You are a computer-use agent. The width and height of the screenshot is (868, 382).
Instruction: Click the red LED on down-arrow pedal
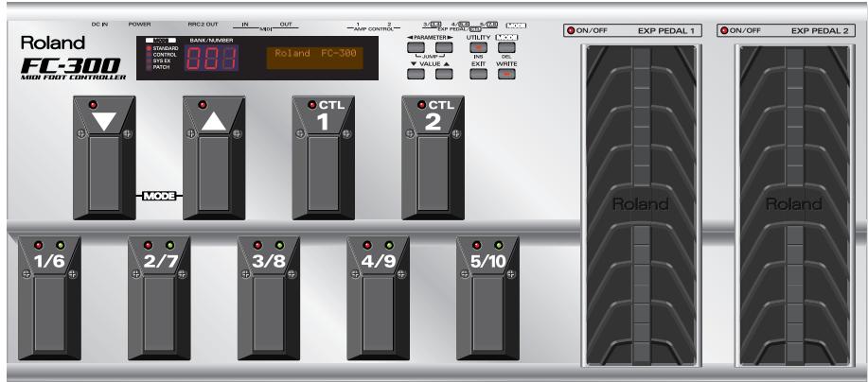[93, 105]
